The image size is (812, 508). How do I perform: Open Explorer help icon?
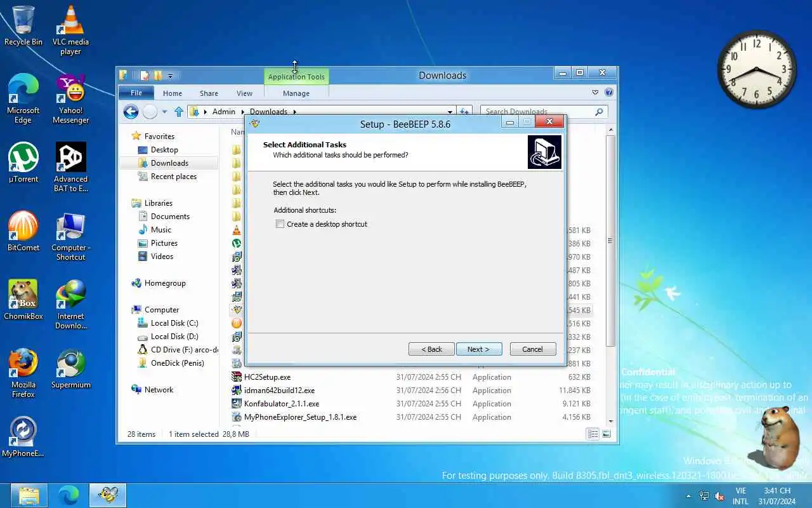(x=609, y=93)
